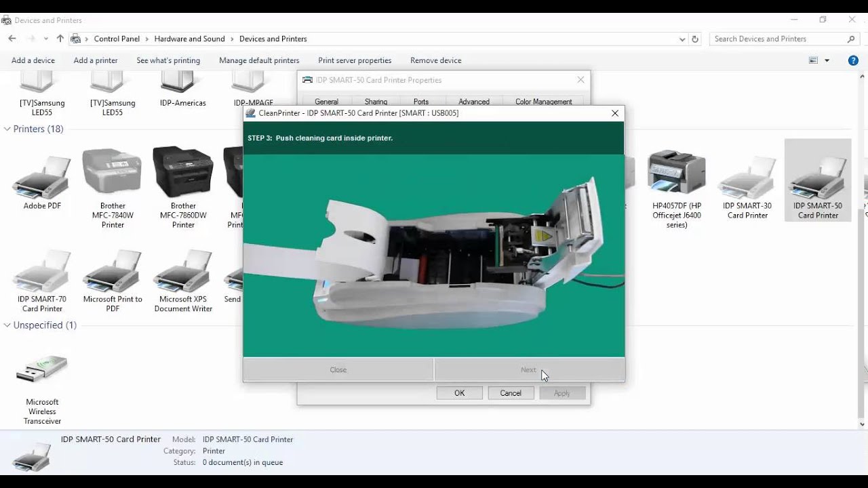Image resolution: width=868 pixels, height=488 pixels.
Task: Open the Advanced tab in Properties dialog
Action: click(x=474, y=102)
